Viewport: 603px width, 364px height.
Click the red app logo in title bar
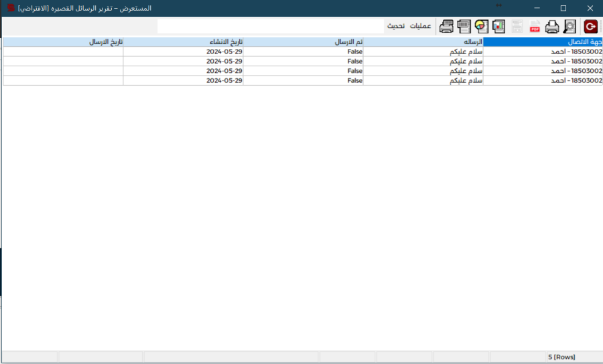pos(11,7)
